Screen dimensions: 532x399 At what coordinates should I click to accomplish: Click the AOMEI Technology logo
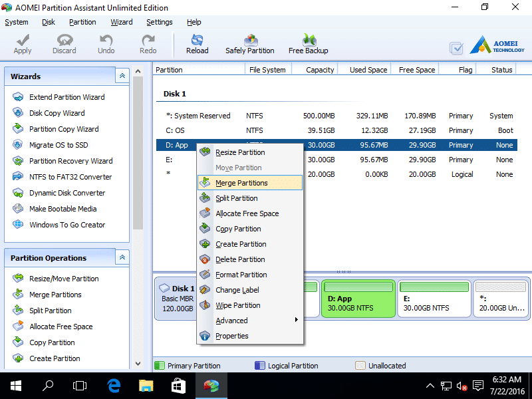tap(497, 45)
